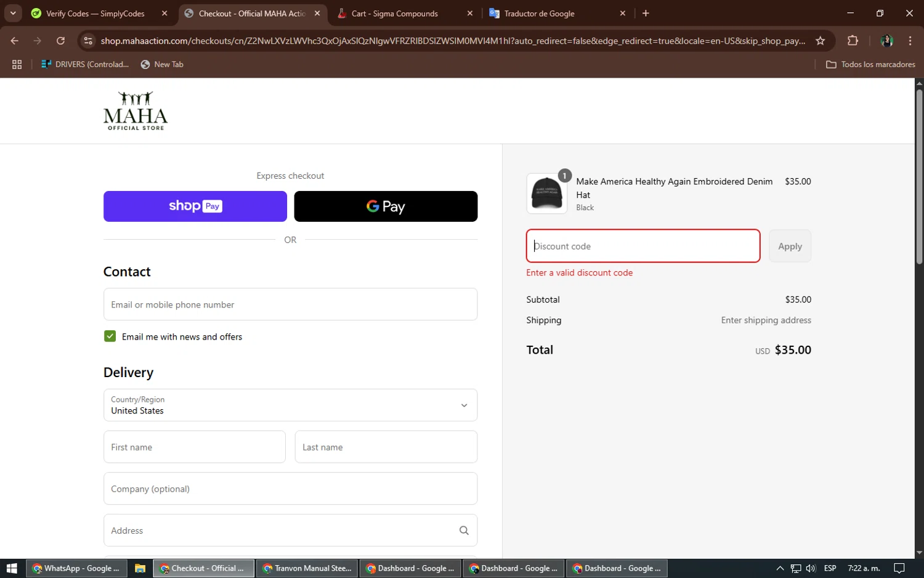This screenshot has height=578, width=924.
Task: Click the volume speaker tray icon
Action: 811,568
